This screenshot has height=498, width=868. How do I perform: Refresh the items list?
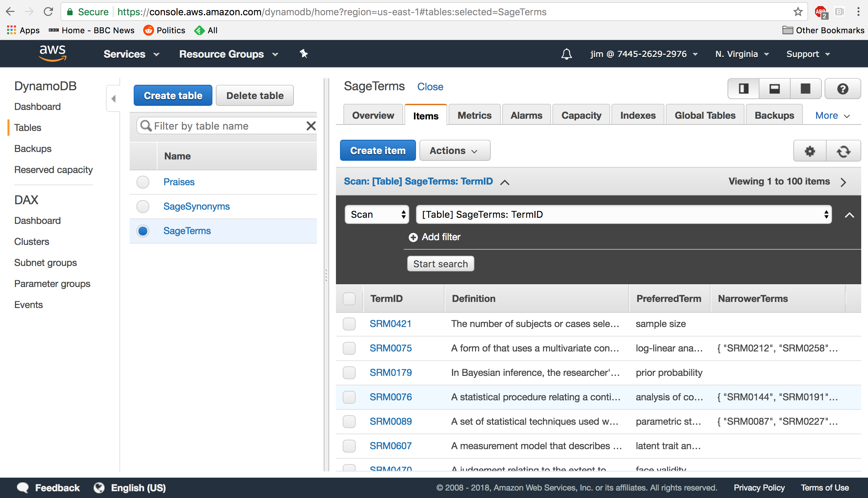(x=843, y=151)
